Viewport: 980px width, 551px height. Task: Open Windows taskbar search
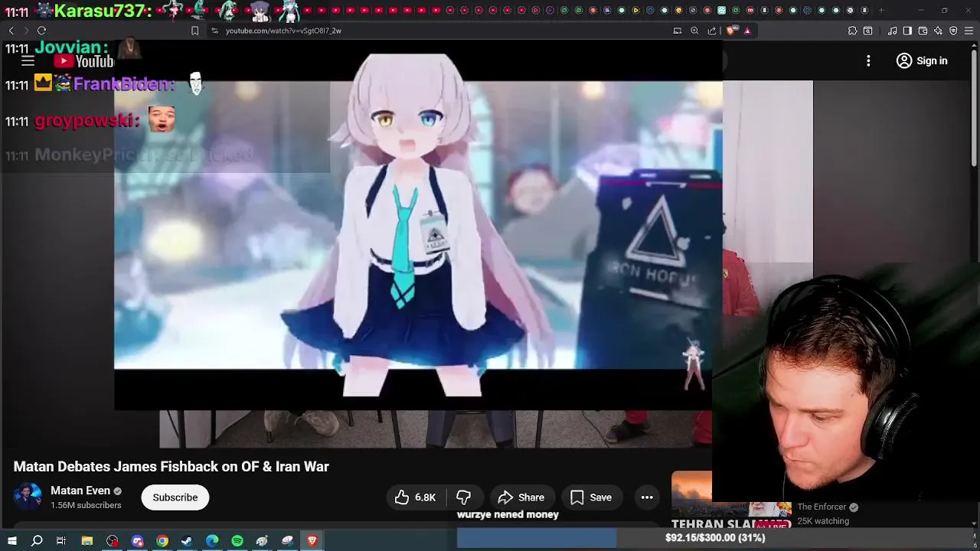click(x=37, y=541)
